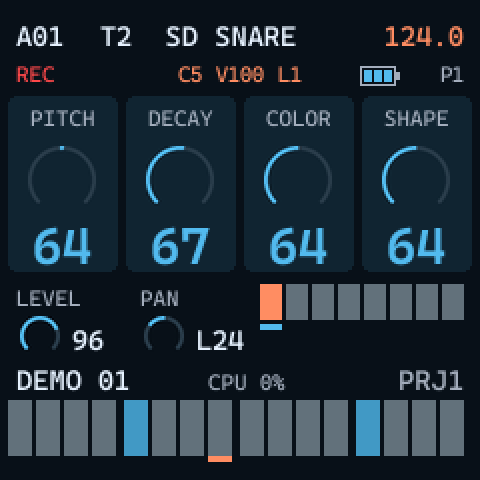Toggle sequencer step 4

[x=104, y=428]
